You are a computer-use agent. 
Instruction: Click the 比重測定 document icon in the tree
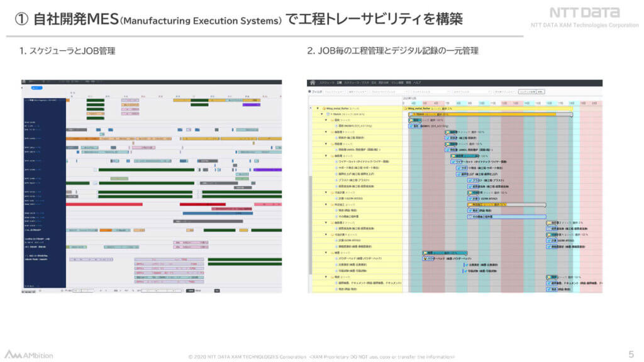(336, 265)
